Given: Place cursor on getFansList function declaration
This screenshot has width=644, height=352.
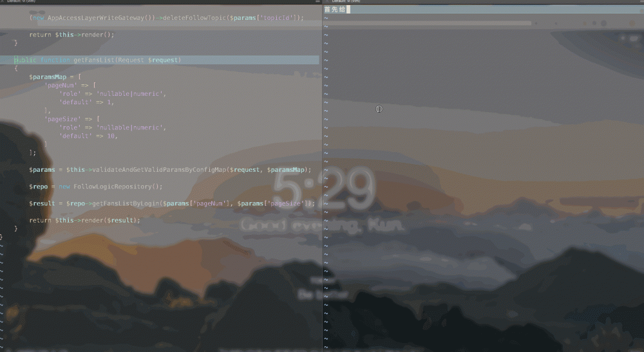Looking at the screenshot, I should pos(97,60).
